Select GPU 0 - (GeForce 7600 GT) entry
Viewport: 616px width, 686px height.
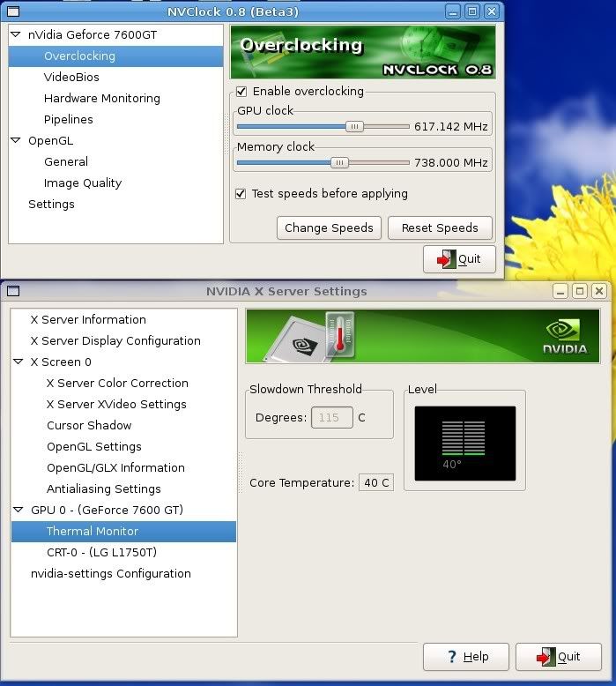107,511
